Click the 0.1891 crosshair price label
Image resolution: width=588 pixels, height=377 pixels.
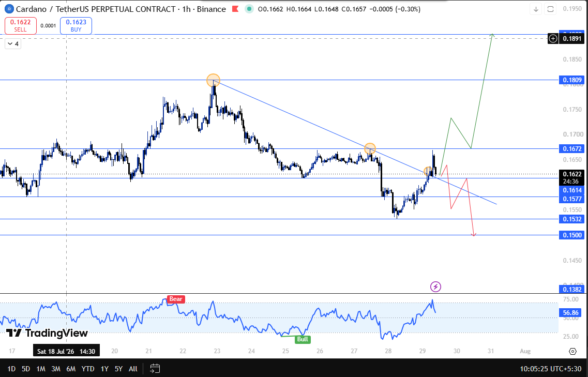click(572, 39)
